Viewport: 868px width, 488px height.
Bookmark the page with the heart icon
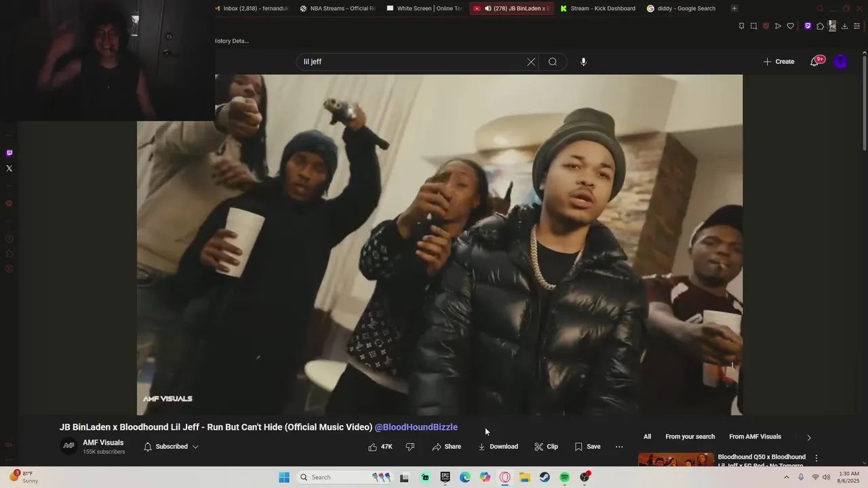[790, 26]
